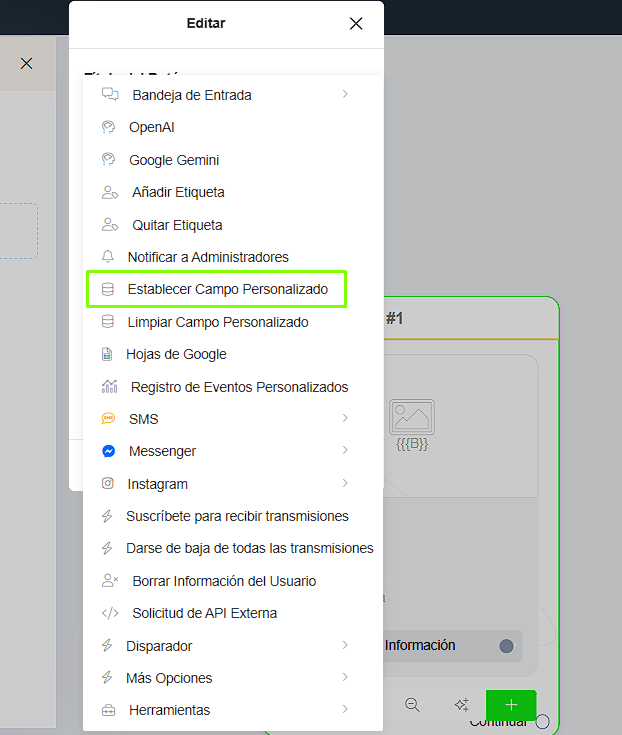Expand the Messenger submenu arrow
The image size is (622, 735).
point(345,450)
